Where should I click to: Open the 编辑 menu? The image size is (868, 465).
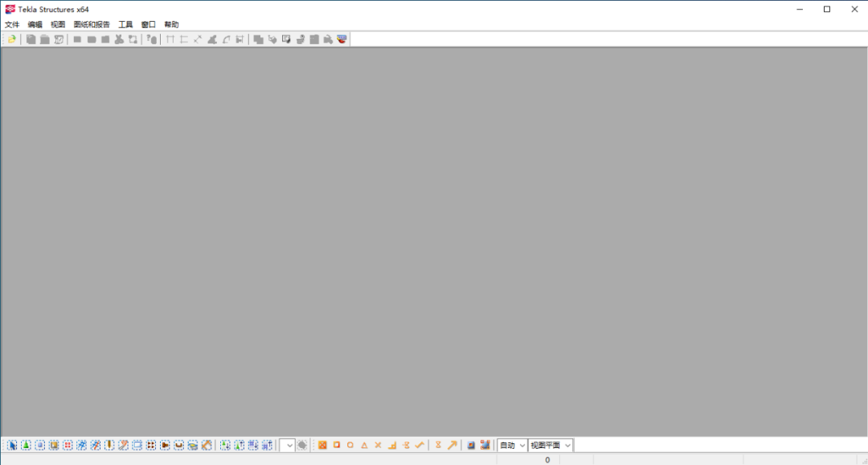(35, 24)
